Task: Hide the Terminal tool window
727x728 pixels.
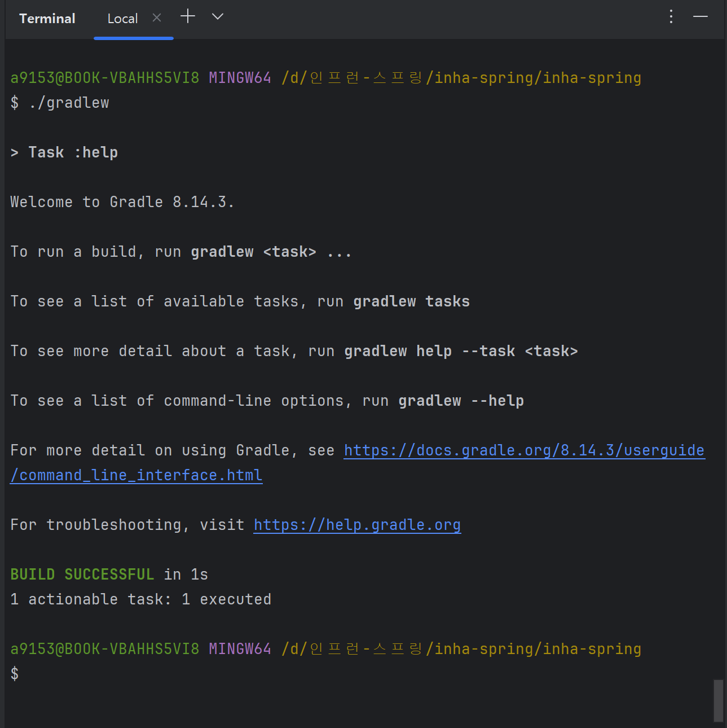Action: pyautogui.click(x=700, y=16)
